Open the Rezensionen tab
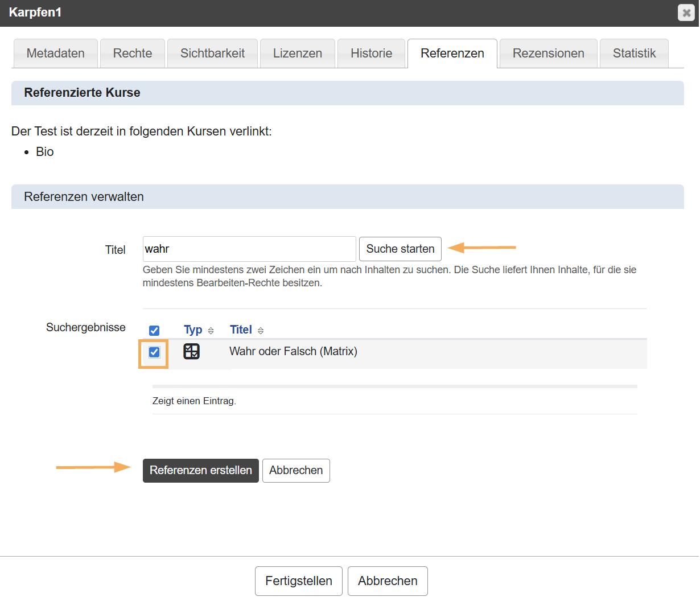700x609 pixels. pyautogui.click(x=548, y=54)
